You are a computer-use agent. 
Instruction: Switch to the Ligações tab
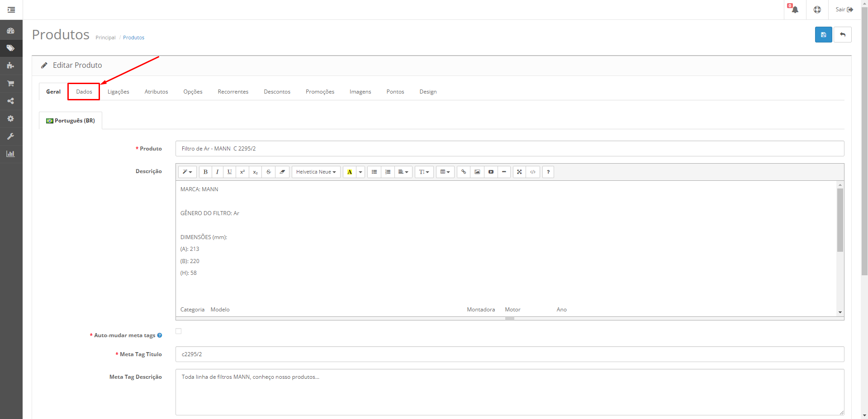point(119,92)
